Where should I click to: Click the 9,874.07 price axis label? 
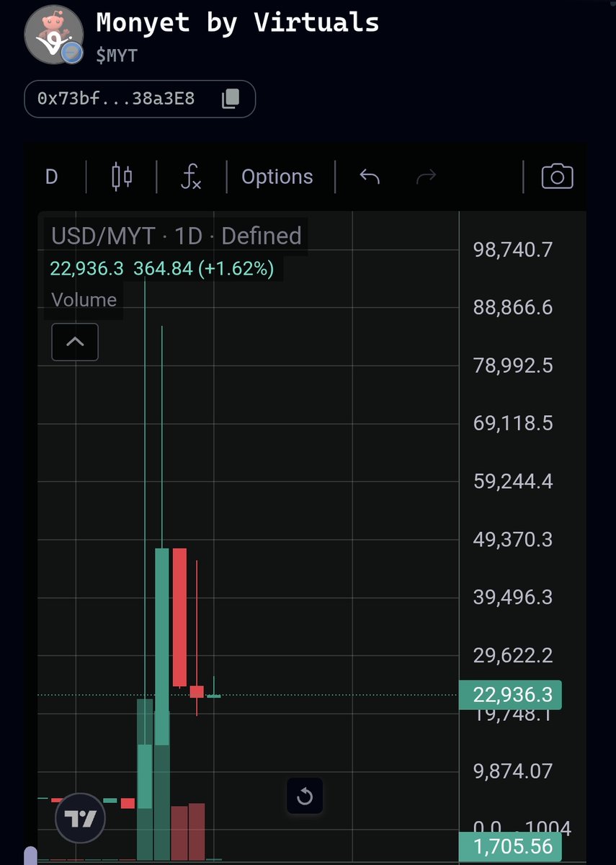513,771
